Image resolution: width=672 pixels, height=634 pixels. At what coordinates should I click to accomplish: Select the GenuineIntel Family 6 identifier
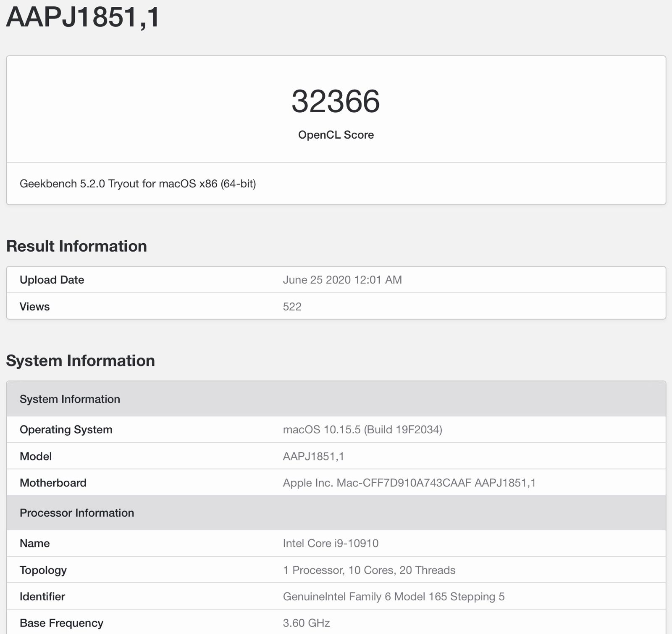(x=394, y=597)
